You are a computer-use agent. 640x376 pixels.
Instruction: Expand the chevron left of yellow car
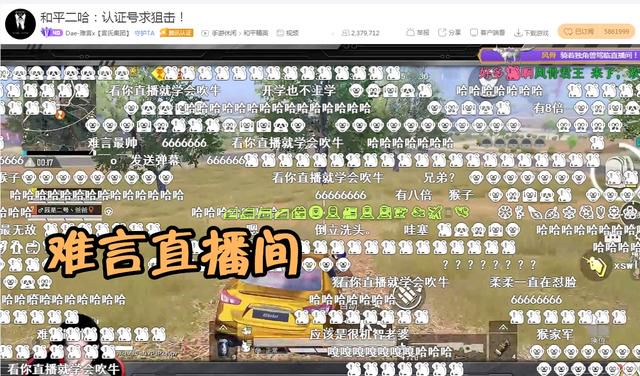[224, 328]
